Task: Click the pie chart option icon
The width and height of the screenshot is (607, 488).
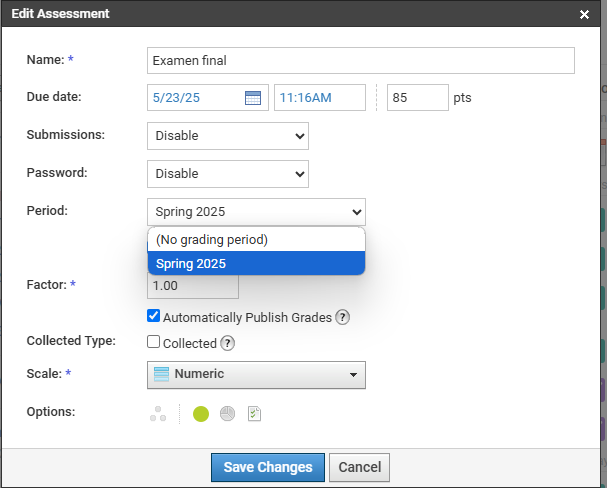Action: [228, 414]
